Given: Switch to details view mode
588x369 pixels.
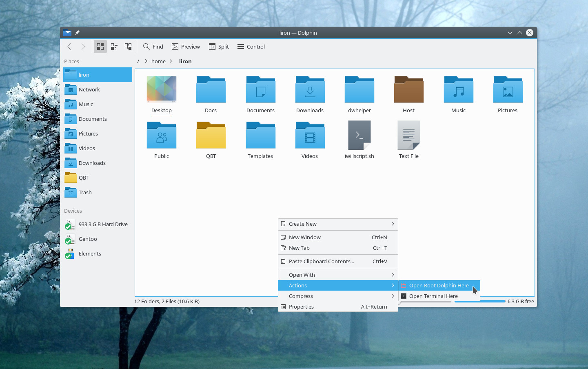Looking at the screenshot, I should tap(128, 46).
